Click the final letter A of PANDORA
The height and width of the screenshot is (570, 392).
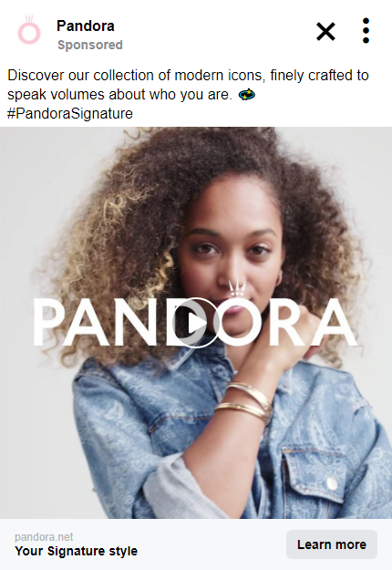(339, 322)
